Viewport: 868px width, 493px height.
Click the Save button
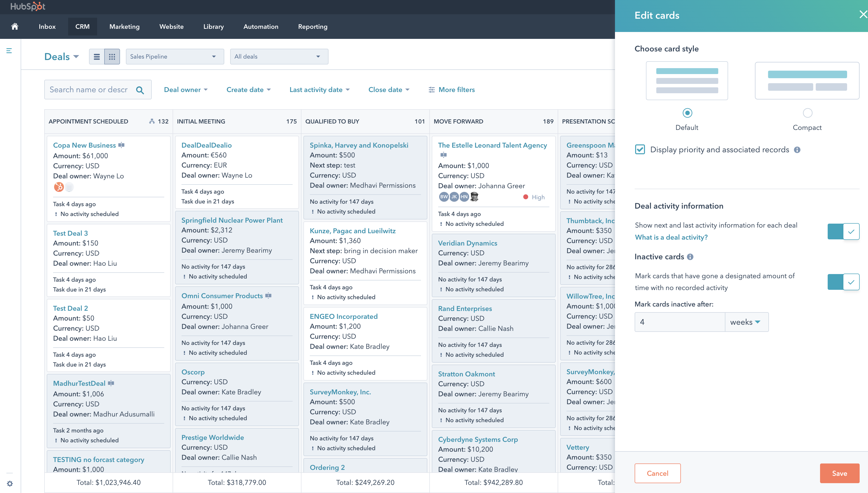(839, 473)
